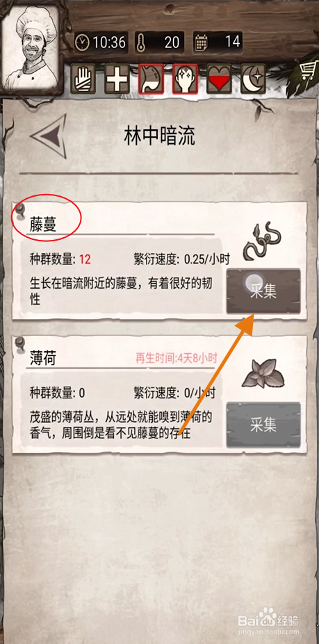This screenshot has height=644, width=319.
Task: Tap the head sanity status icon
Action: 185,79
